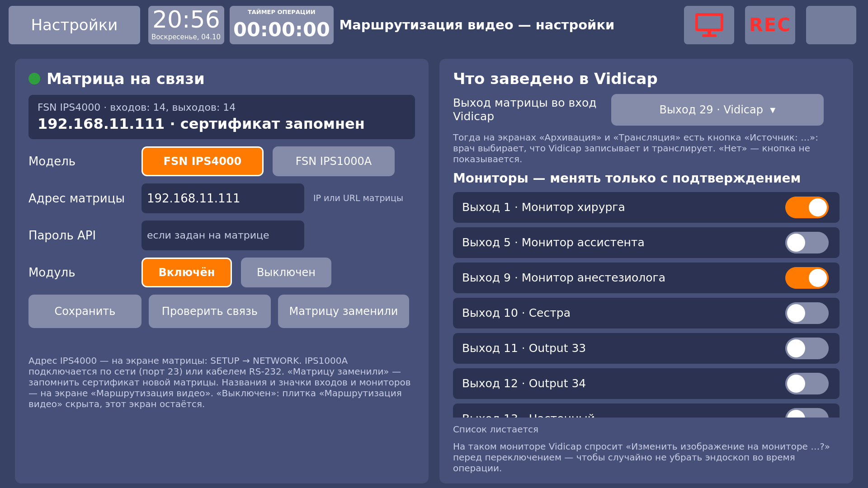Open the Выход 29 · Vidicap dropdown
Image resolution: width=868 pixels, height=488 pixels.
click(717, 110)
